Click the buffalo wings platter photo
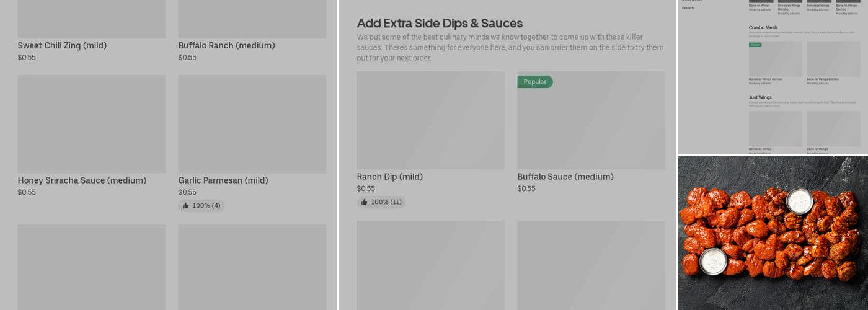Image resolution: width=868 pixels, height=310 pixels. (773, 233)
